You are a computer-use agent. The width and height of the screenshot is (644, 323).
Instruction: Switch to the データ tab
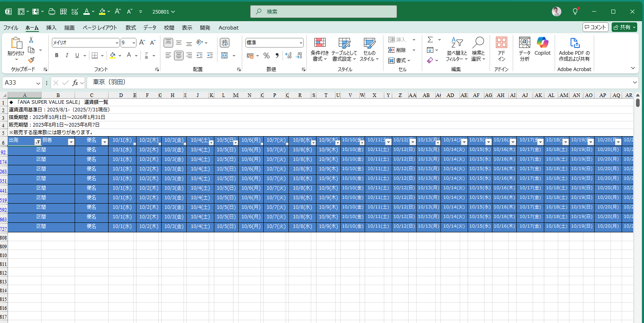point(150,28)
